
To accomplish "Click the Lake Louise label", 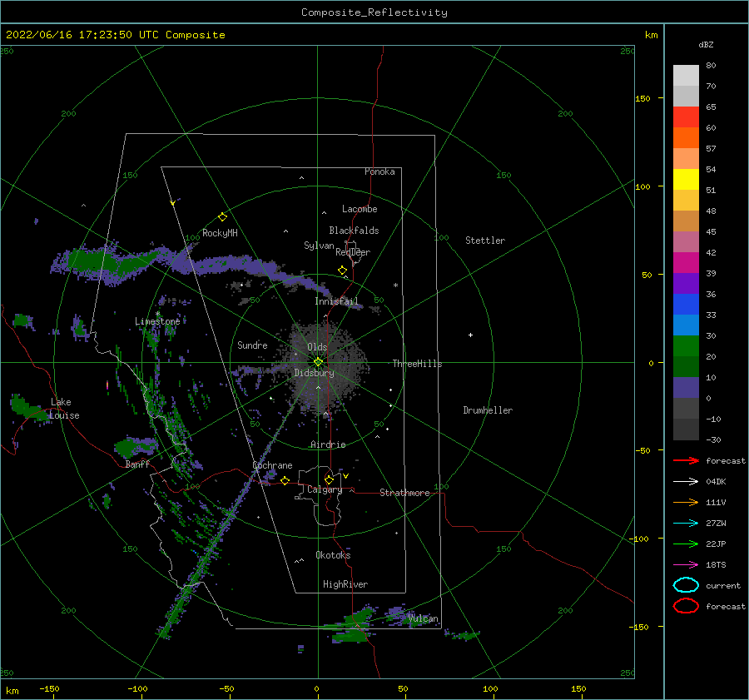I will 64,409.
